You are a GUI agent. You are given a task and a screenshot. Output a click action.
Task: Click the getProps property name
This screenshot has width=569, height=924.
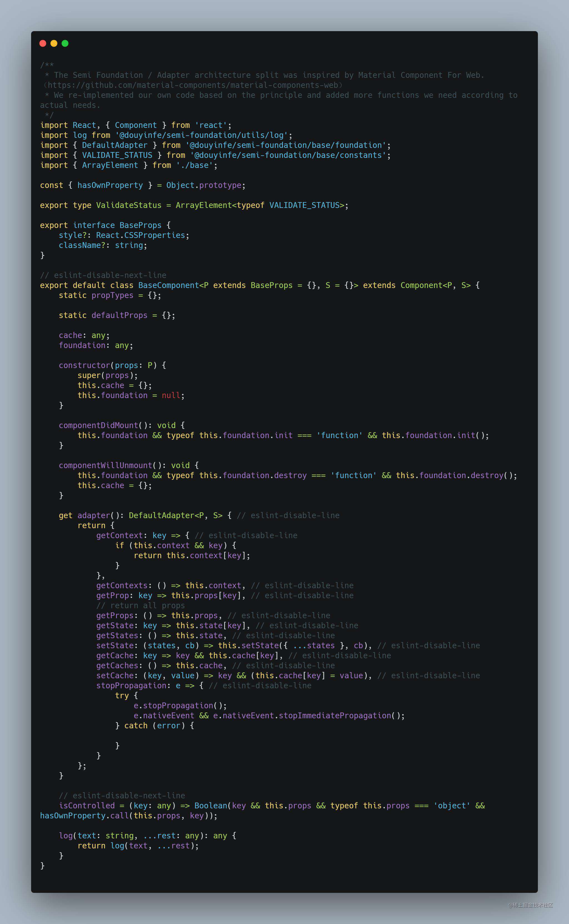(x=114, y=616)
